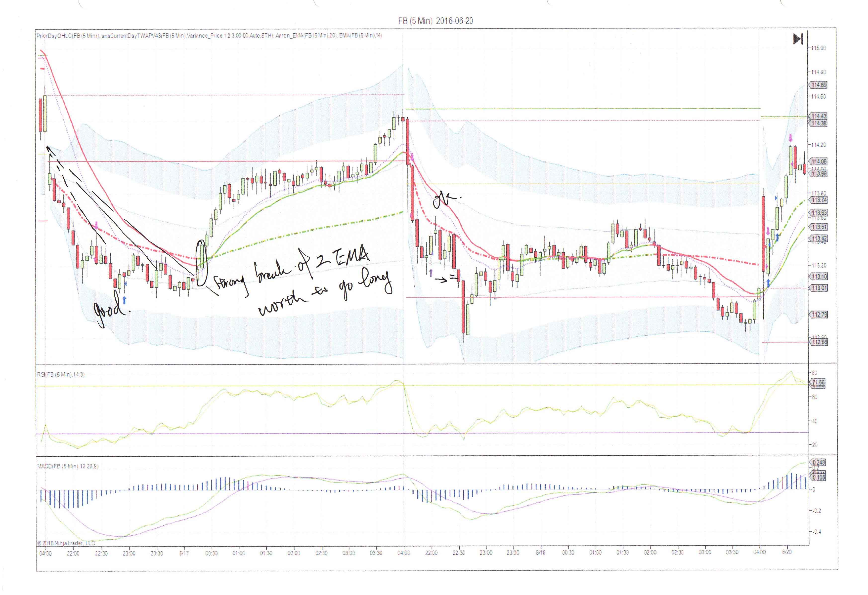Select the "RSI(FB (5 Min),14,3)" panel label
Viewport: 868px width, 595px height.
point(60,374)
